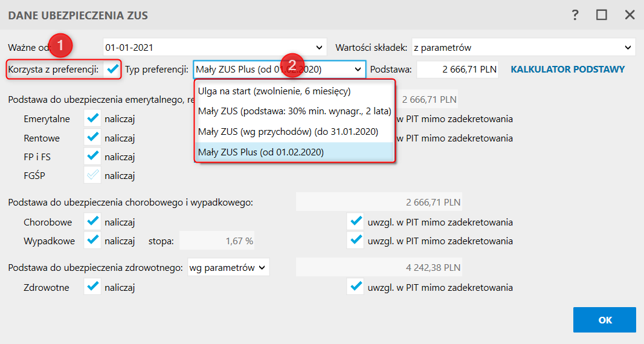
Task: Close the Dane ubezpieczenia ZUS dialog
Action: click(630, 15)
